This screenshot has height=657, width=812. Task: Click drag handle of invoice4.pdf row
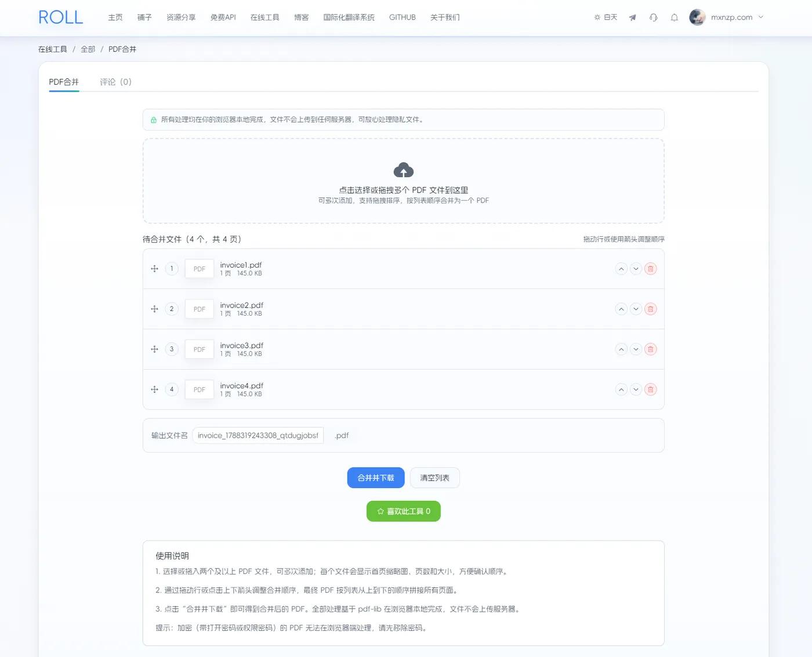154,389
